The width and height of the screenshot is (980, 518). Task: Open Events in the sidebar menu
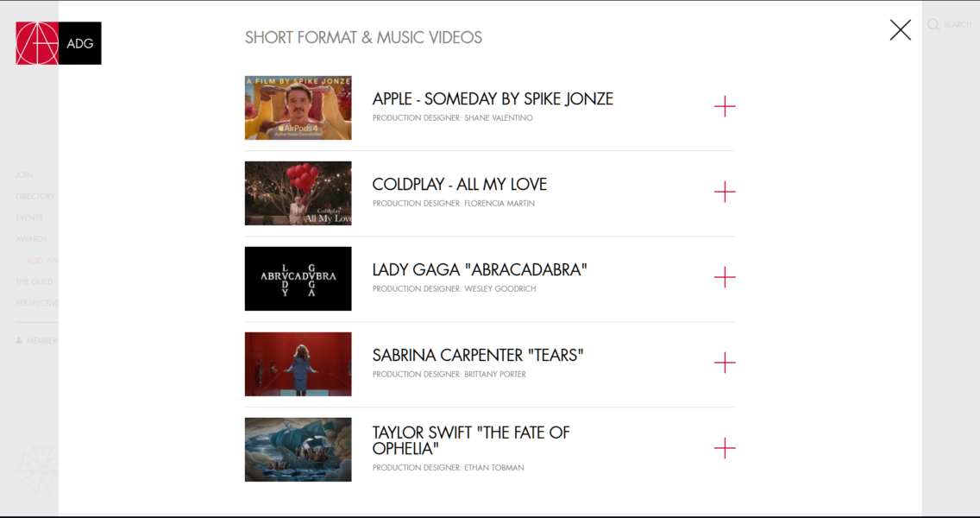[x=29, y=218]
